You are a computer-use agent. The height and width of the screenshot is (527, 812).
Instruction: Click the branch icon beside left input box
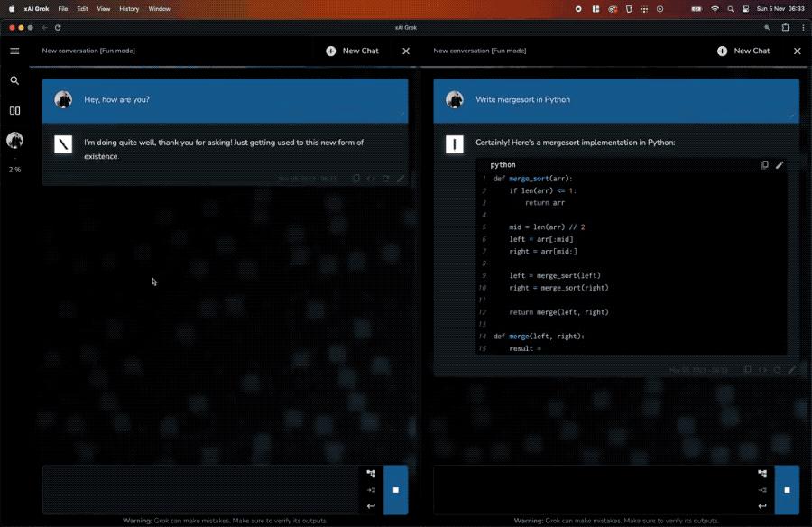pyautogui.click(x=371, y=474)
